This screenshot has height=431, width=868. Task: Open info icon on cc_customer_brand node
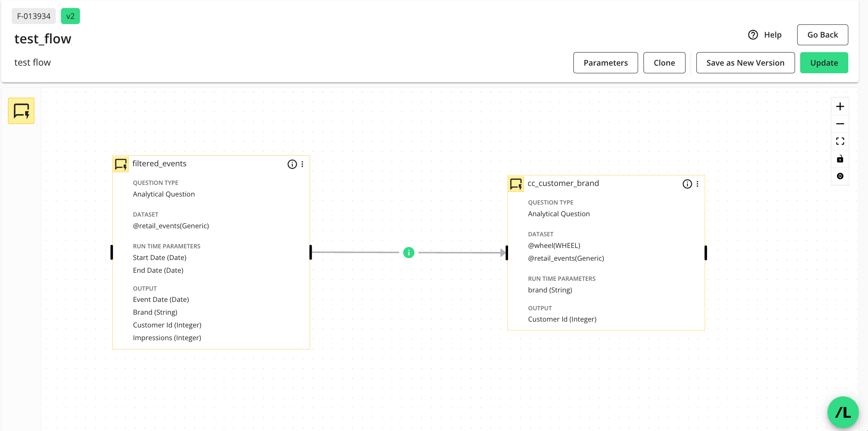tap(687, 184)
